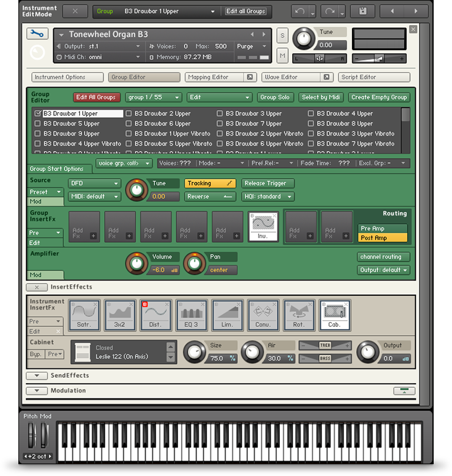Image resolution: width=452 pixels, height=476 pixels.
Task: Add Fx in first group insert slot
Action: click(x=84, y=227)
